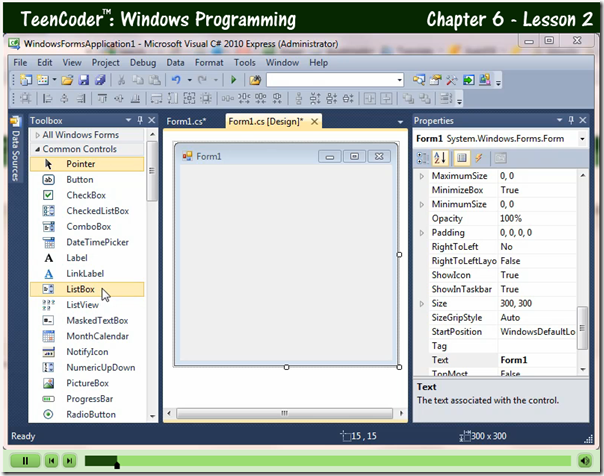
Task: Skip to next video segment
Action: pyautogui.click(x=69, y=461)
